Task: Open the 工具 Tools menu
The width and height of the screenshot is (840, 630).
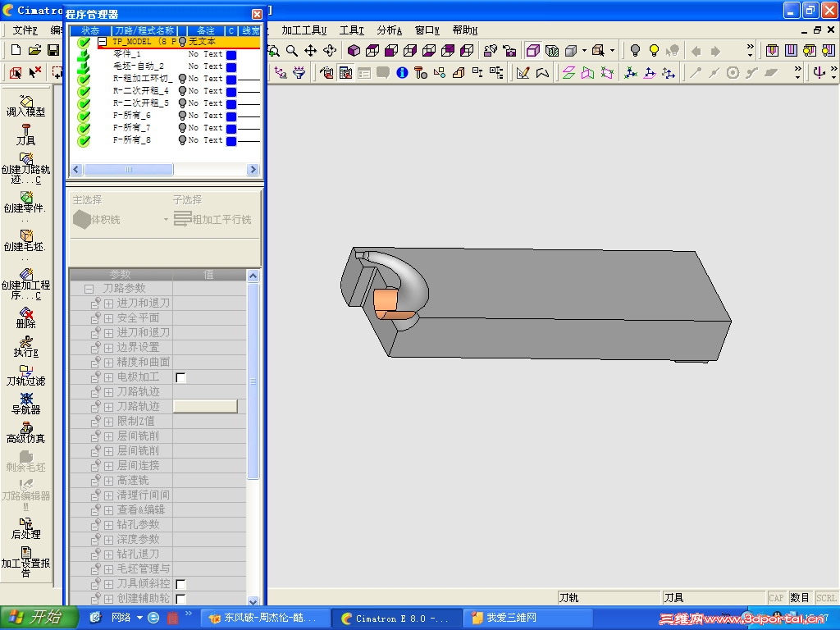Action: pos(351,30)
